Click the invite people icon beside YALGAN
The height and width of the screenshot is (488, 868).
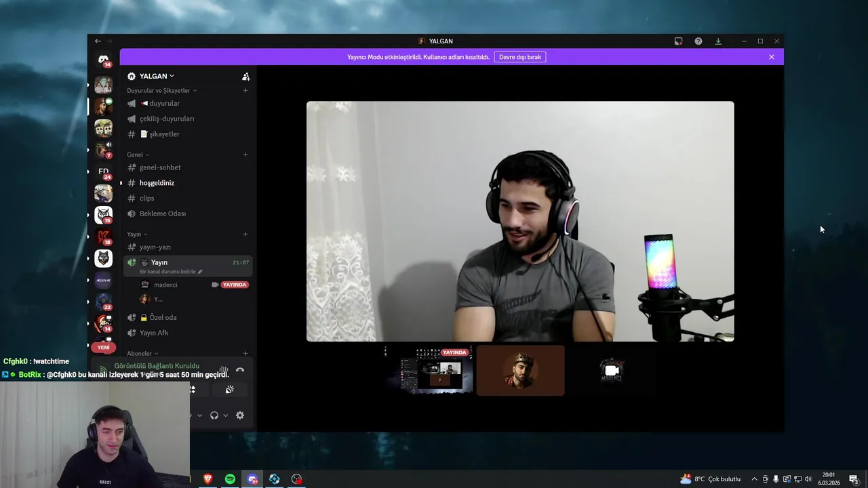click(x=245, y=77)
